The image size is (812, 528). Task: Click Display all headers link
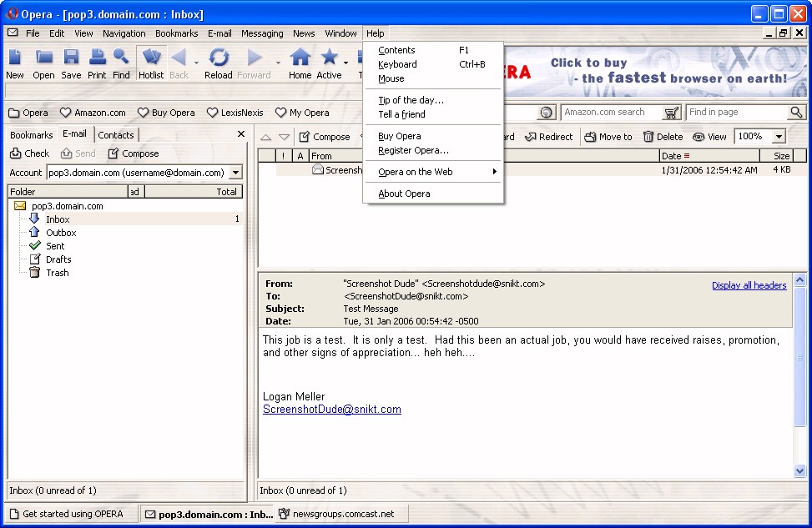[749, 285]
